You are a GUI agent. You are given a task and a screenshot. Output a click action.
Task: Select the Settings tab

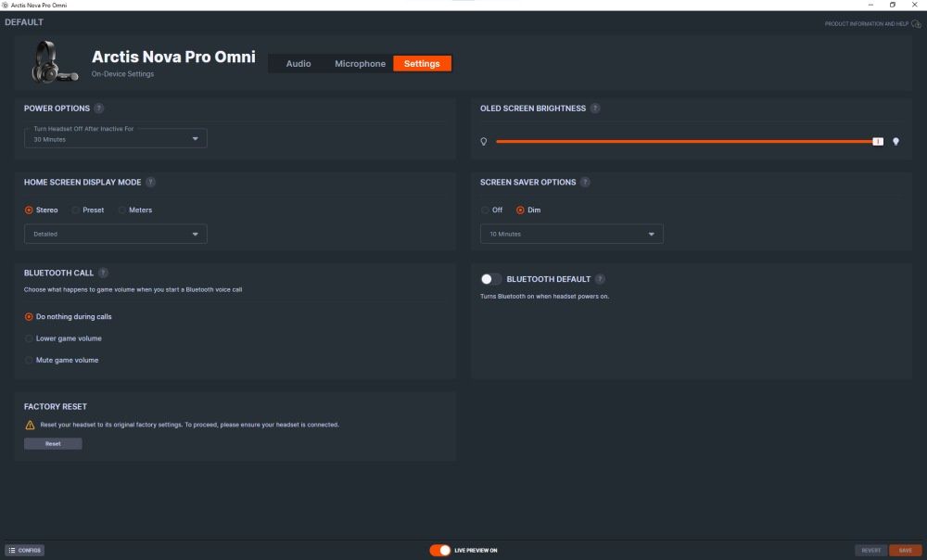point(422,63)
